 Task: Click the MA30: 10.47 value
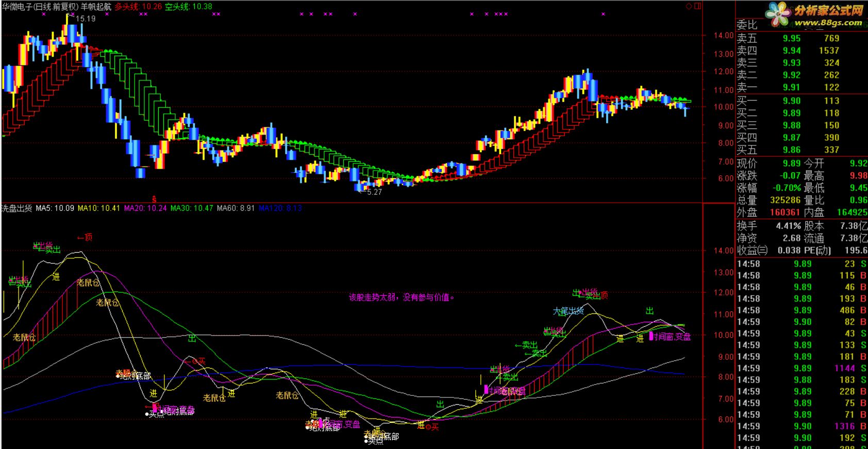pos(192,208)
